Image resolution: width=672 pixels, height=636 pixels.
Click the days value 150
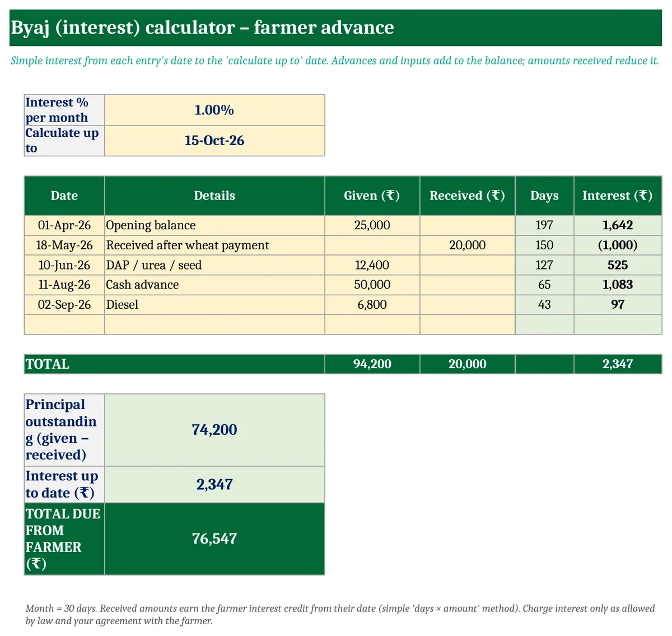click(544, 245)
